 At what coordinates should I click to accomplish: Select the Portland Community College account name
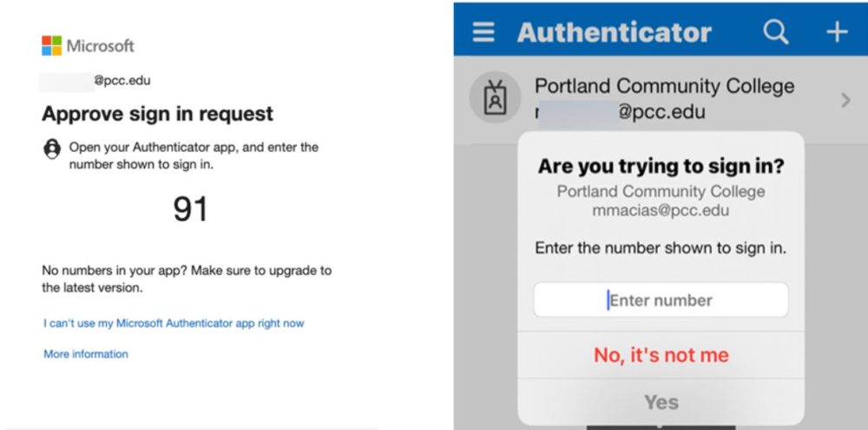664,86
